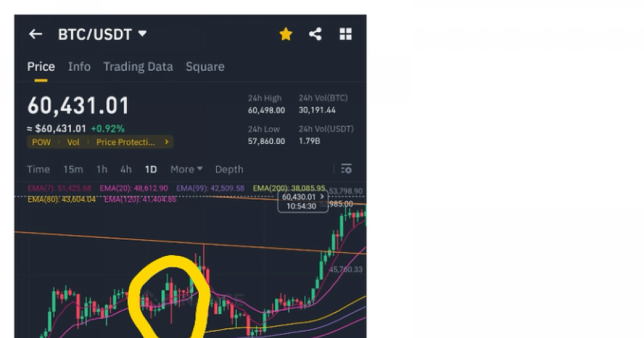Open the Square tab
644x338 pixels.
tap(205, 67)
